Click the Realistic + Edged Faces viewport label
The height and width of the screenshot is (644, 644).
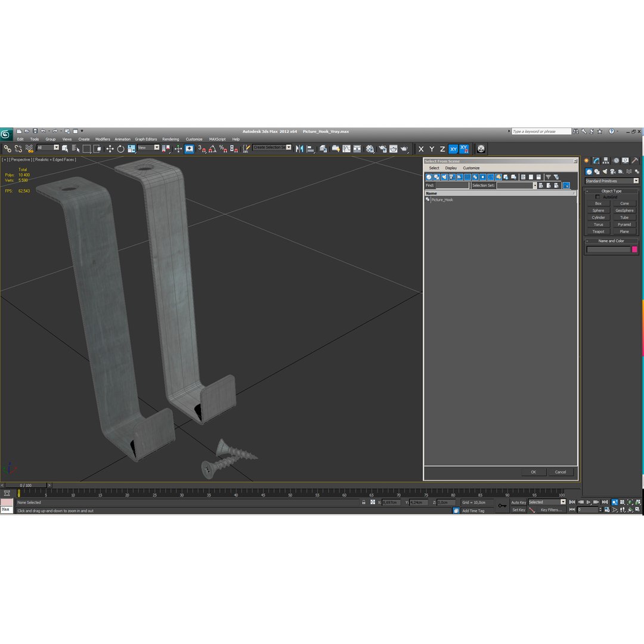(x=55, y=160)
